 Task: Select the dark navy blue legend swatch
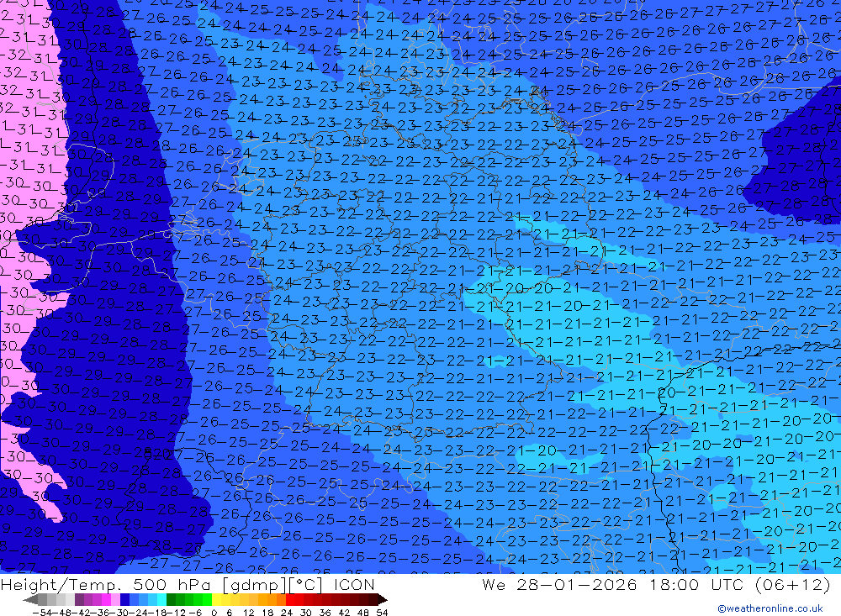[x=124, y=599]
